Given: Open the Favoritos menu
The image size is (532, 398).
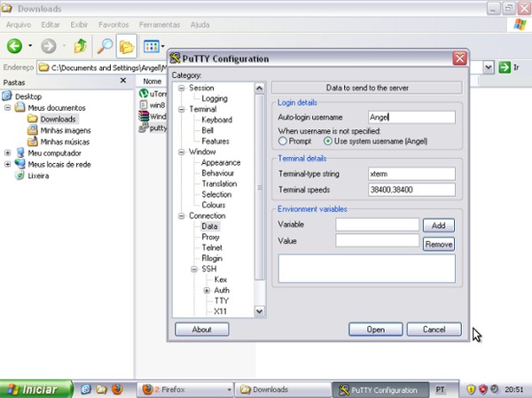Looking at the screenshot, I should 113,25.
